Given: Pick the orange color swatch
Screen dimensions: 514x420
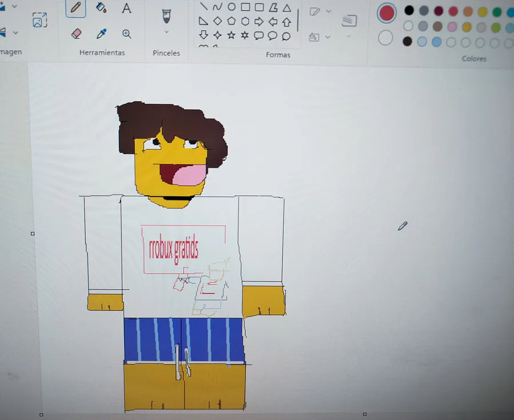Looking at the screenshot, I should click(468, 11).
